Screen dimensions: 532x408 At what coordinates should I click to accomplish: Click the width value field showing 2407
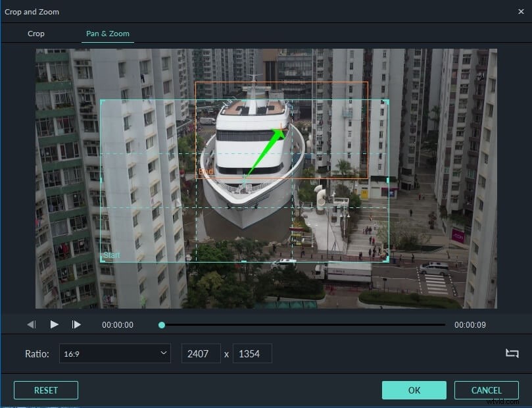coord(201,353)
